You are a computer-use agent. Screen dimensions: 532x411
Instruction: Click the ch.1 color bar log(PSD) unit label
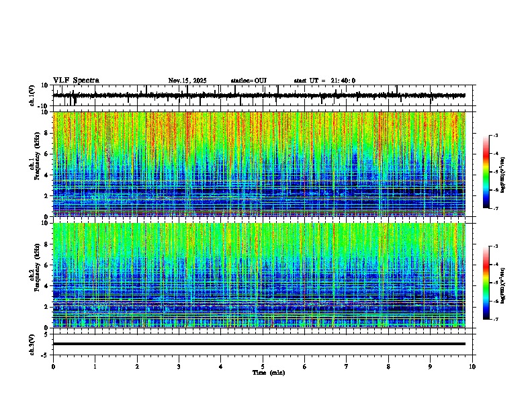coord(503,175)
